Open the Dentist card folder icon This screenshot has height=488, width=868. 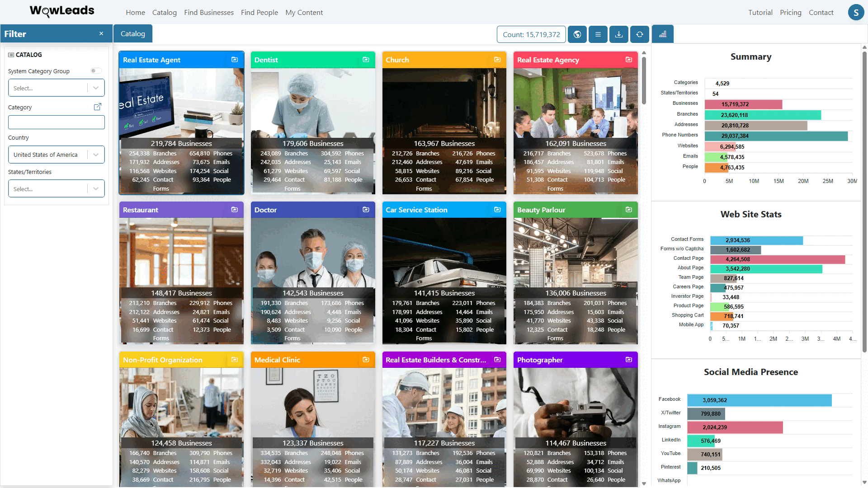(366, 60)
